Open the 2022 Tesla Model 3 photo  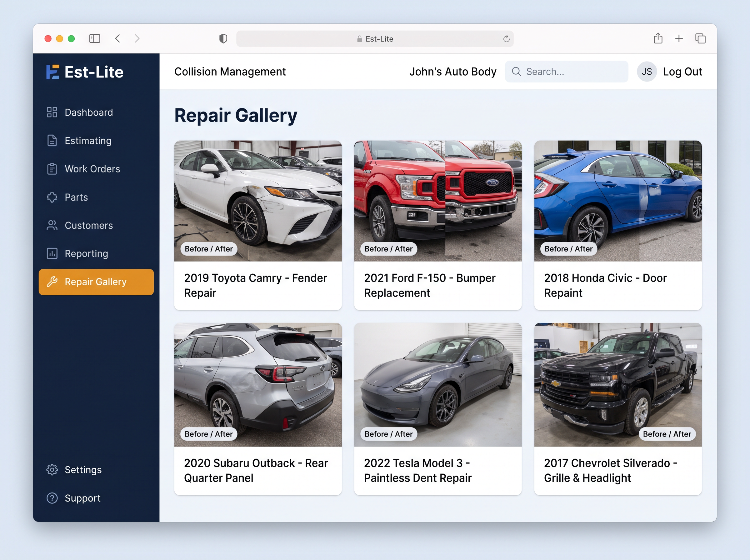coord(438,385)
